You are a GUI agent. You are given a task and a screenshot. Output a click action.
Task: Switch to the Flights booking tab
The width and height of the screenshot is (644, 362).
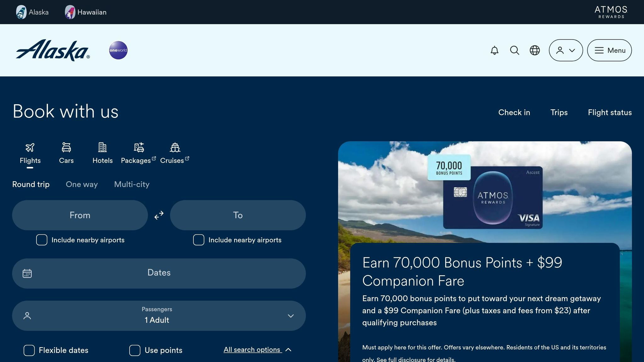tap(30, 154)
